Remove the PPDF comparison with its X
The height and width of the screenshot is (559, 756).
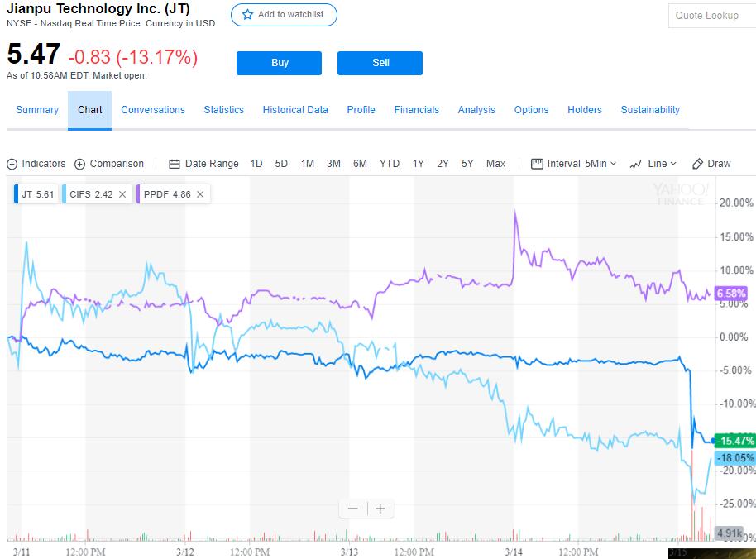coord(201,194)
